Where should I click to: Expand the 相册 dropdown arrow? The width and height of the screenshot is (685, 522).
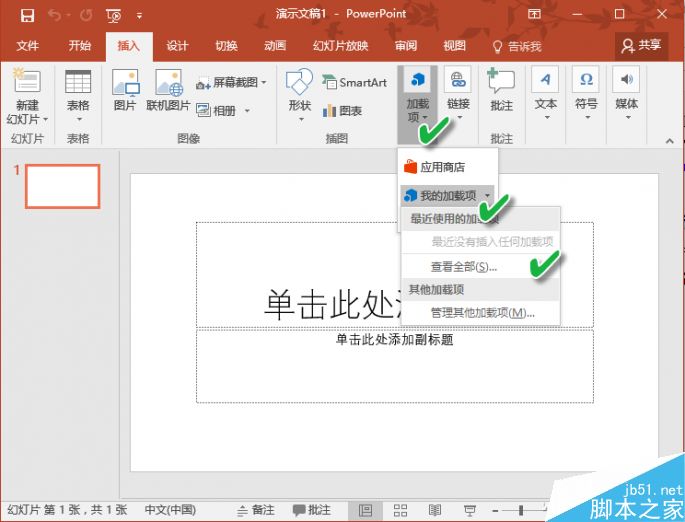[x=247, y=111]
